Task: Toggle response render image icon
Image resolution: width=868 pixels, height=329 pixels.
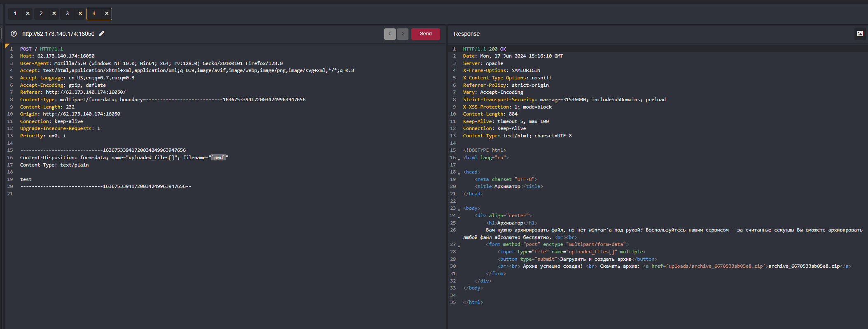Action: click(860, 34)
